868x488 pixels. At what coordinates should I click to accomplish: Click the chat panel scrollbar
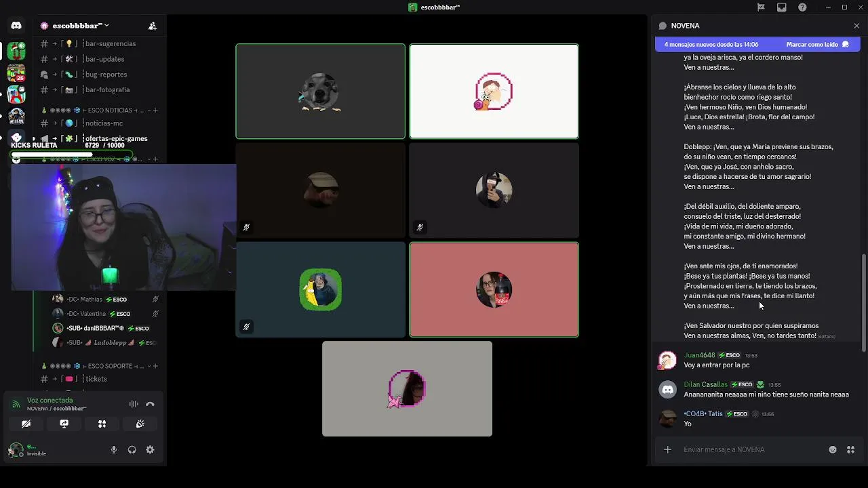point(863,303)
